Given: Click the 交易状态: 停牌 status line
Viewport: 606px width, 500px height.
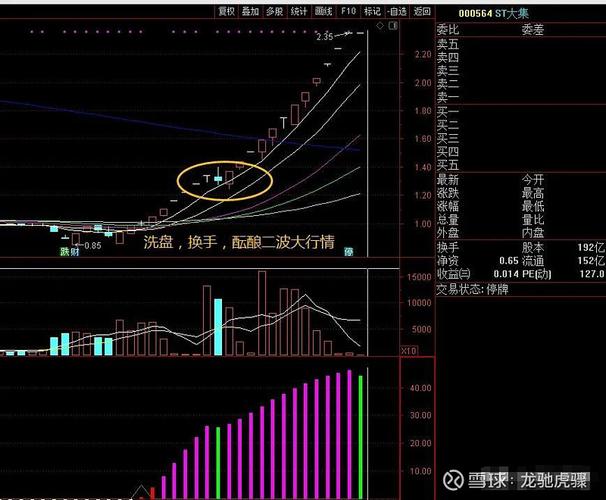Looking at the screenshot, I should pyautogui.click(x=472, y=289).
